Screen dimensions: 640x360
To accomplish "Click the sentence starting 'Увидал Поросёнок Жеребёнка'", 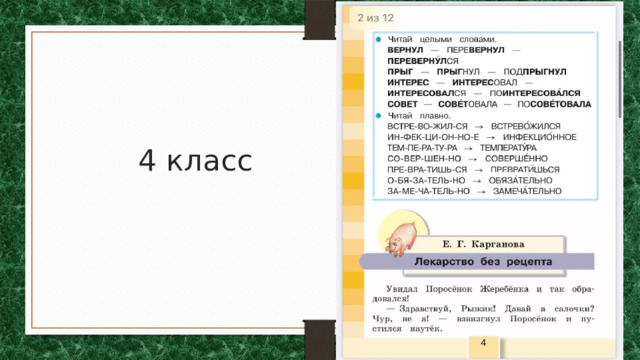I will point(483,294).
